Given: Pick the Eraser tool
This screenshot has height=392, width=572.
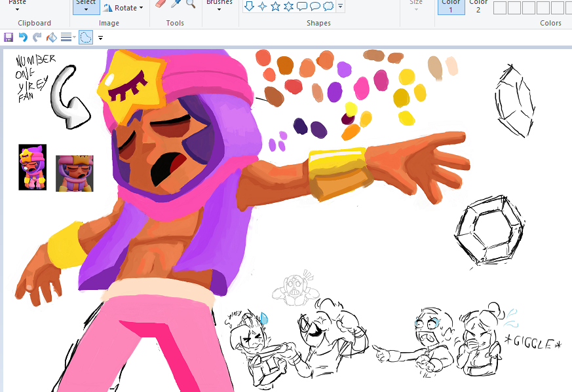Looking at the screenshot, I should tap(161, 4).
